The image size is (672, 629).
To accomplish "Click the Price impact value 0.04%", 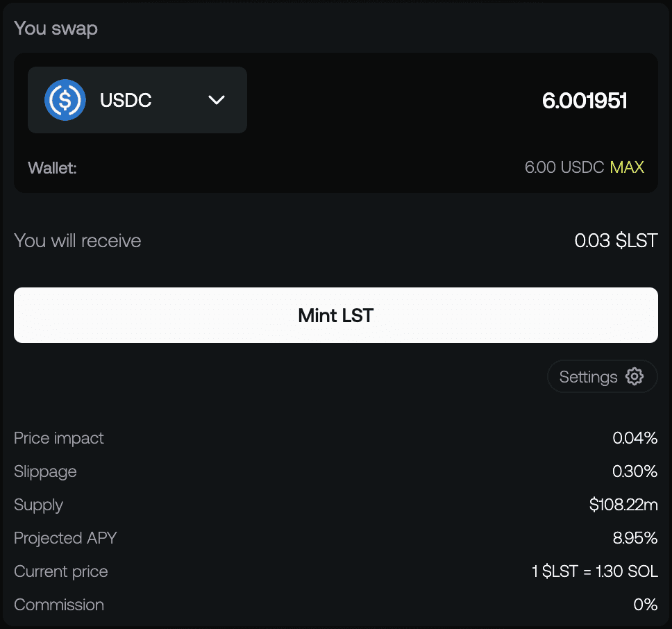I will [x=635, y=438].
